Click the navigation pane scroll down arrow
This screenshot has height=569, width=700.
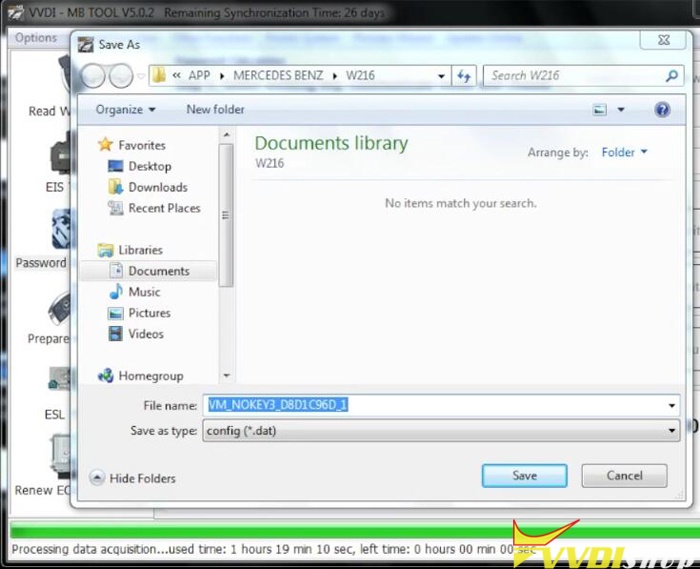(226, 376)
